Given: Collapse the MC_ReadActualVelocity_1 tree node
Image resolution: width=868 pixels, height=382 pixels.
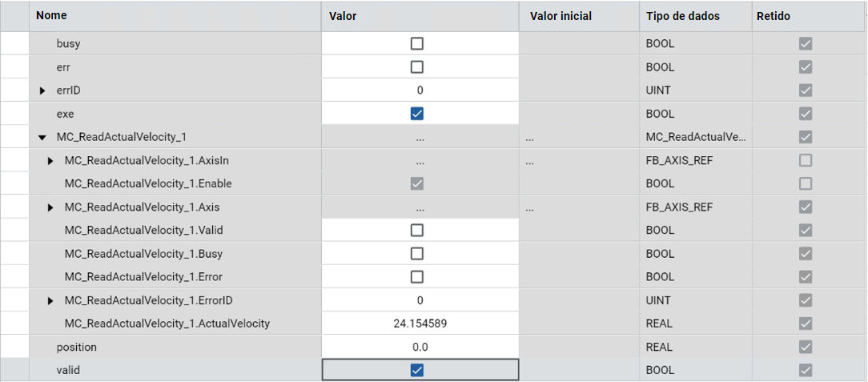Looking at the screenshot, I should point(42,137).
